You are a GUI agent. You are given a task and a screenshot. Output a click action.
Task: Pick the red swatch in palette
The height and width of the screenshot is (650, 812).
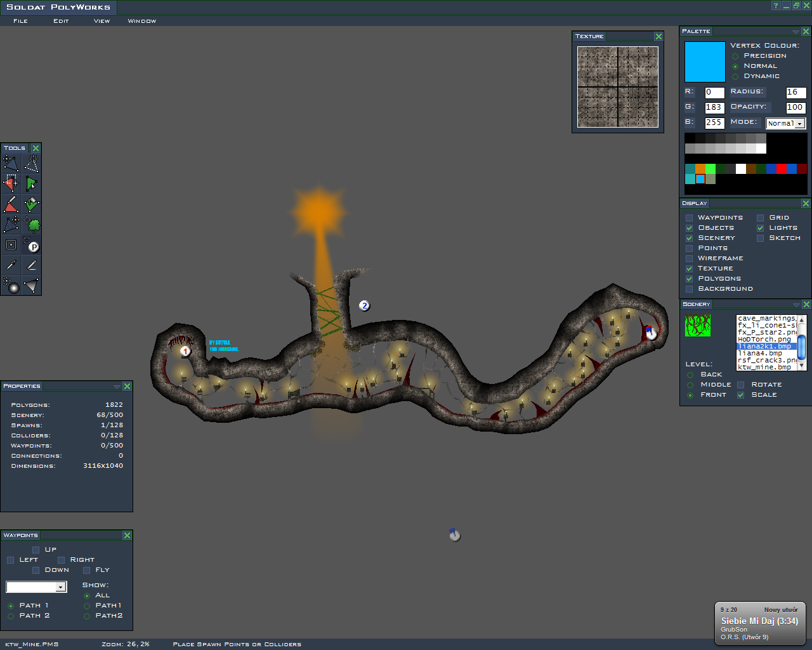[x=781, y=169]
